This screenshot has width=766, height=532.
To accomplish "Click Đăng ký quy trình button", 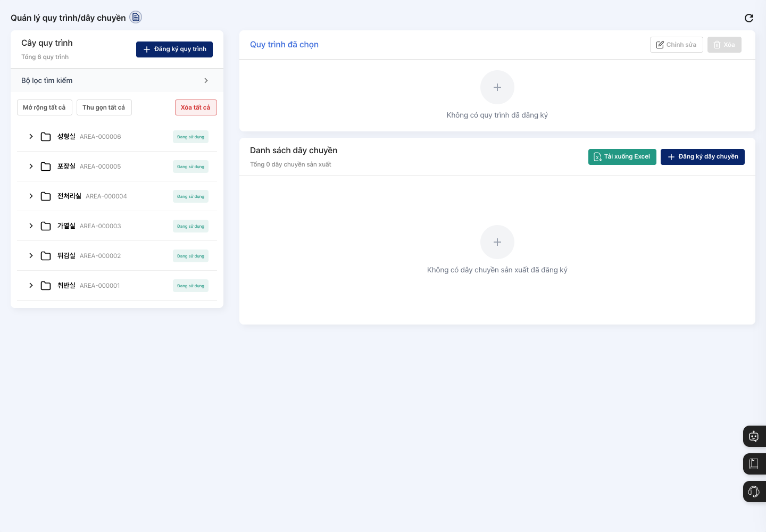I will tap(174, 49).
